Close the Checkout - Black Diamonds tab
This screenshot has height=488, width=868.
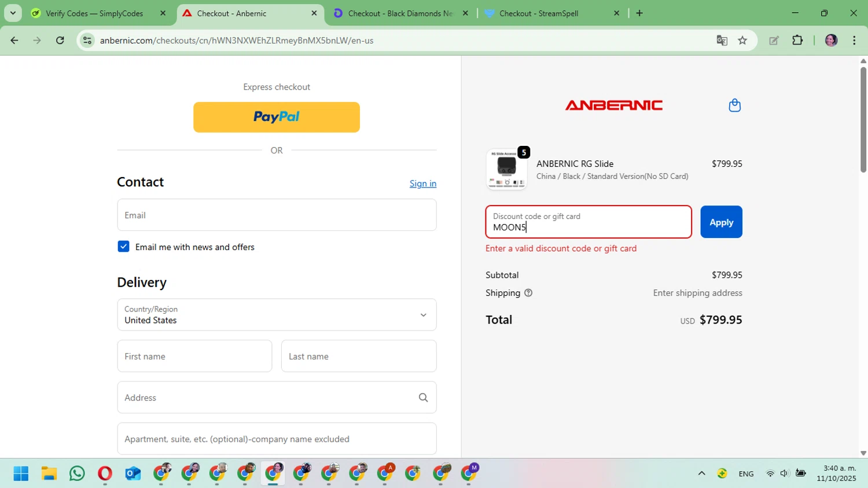click(465, 13)
